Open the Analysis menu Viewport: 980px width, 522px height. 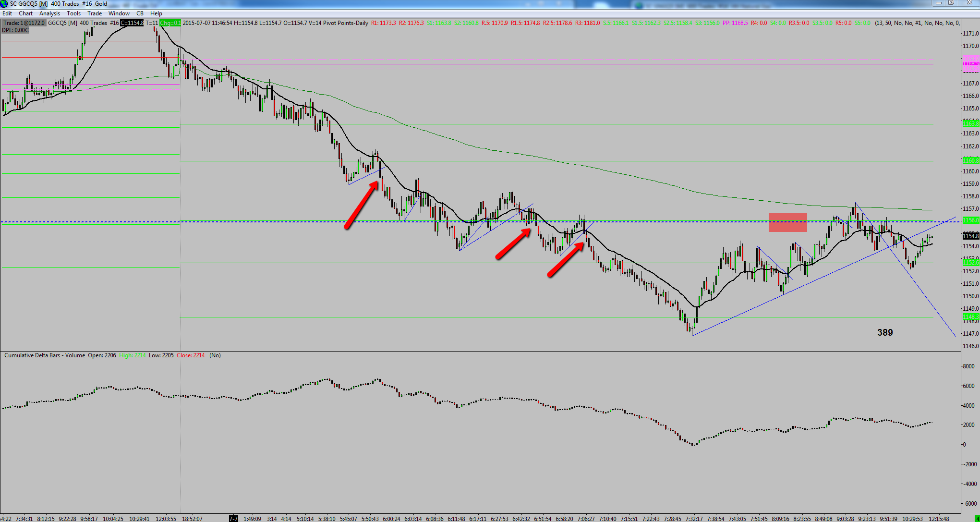50,13
